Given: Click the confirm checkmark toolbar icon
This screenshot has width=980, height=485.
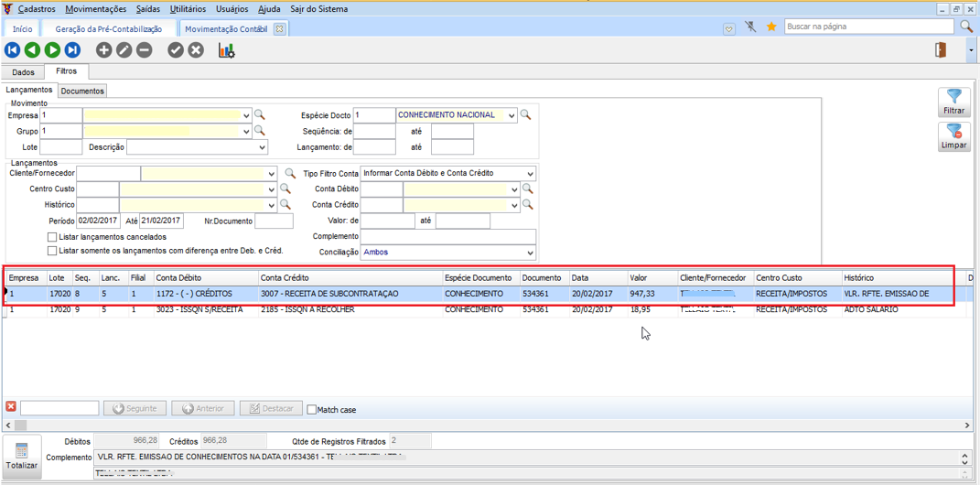Looking at the screenshot, I should tap(176, 50).
